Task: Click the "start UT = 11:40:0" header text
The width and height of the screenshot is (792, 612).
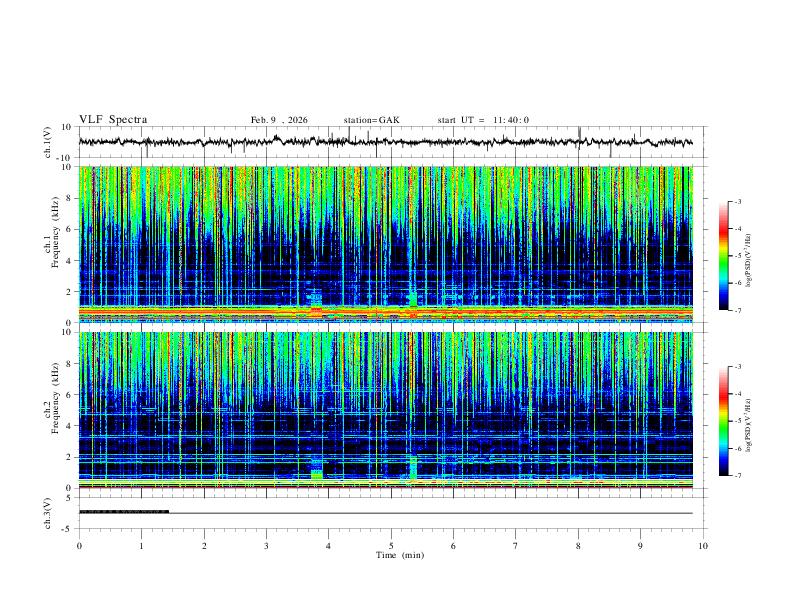Action: point(483,120)
